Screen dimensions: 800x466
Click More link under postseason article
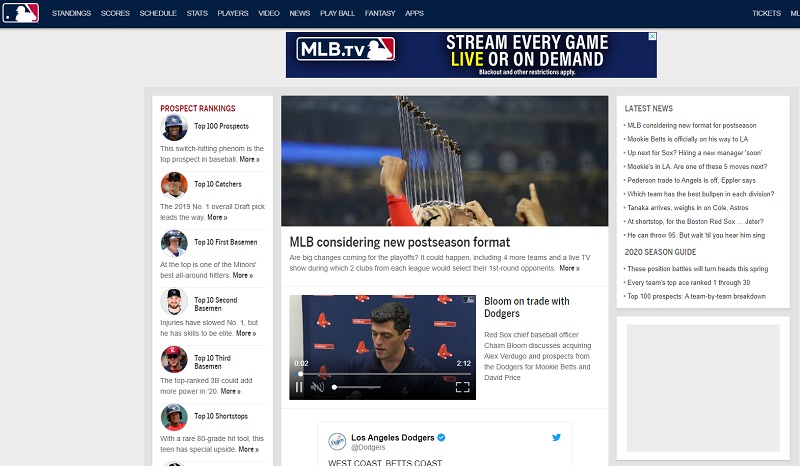pos(569,268)
